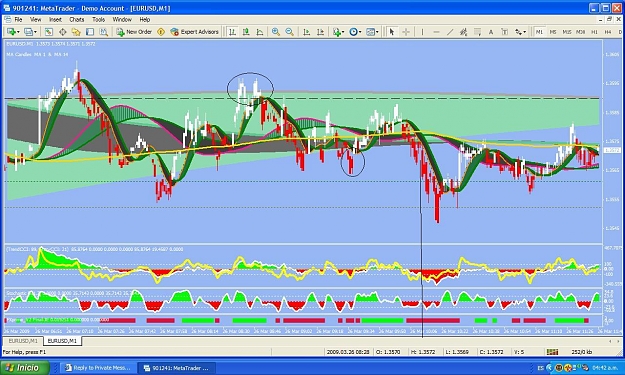Select the Vertical Line drawing tool
The image size is (625, 375).
pos(423,32)
